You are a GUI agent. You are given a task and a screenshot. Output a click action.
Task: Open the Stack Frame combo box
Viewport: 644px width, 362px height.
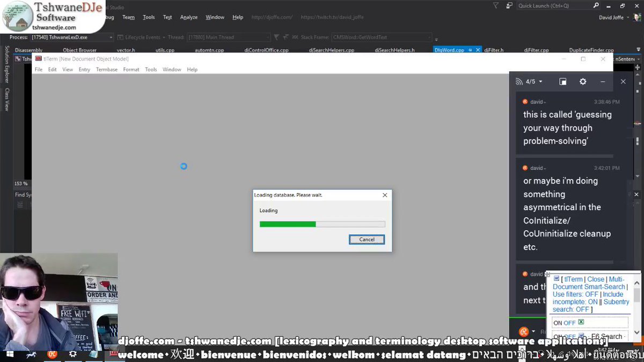(381, 38)
